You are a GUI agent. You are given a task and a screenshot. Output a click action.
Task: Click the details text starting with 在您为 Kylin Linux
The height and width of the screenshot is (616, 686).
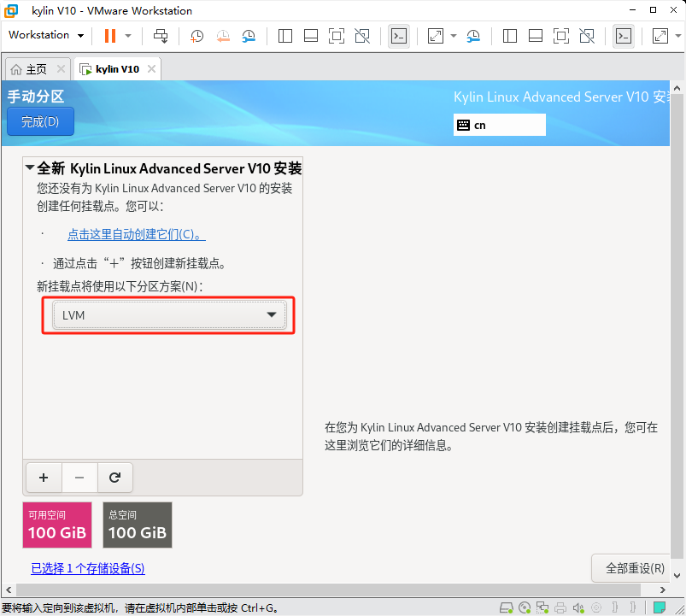pos(491,437)
